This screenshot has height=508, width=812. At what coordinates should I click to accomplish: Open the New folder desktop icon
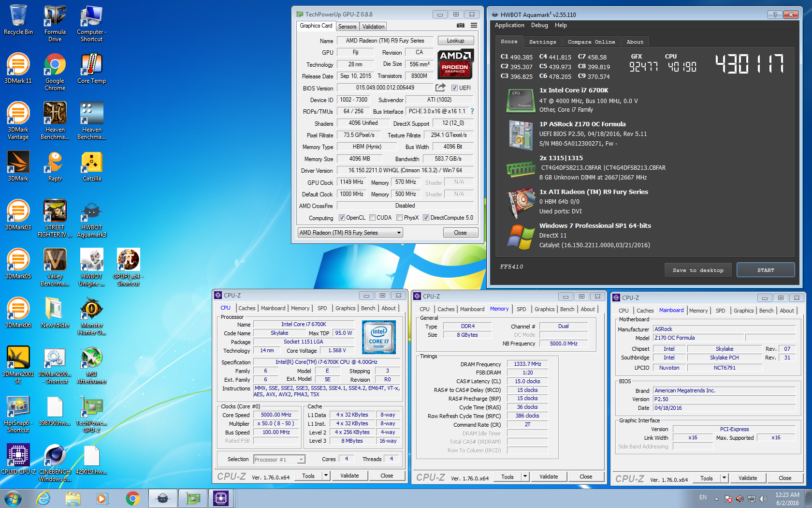click(55, 313)
